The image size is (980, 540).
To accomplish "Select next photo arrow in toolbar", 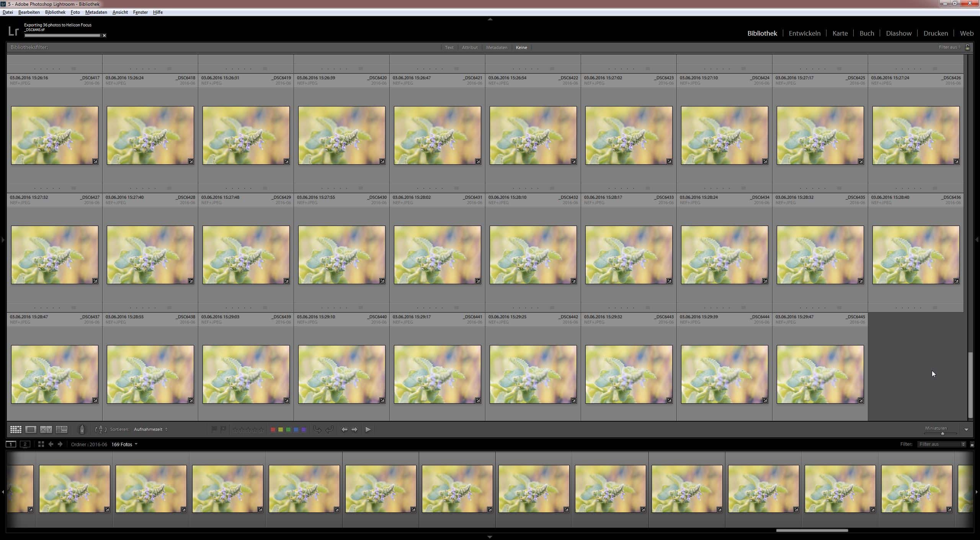I will click(354, 430).
